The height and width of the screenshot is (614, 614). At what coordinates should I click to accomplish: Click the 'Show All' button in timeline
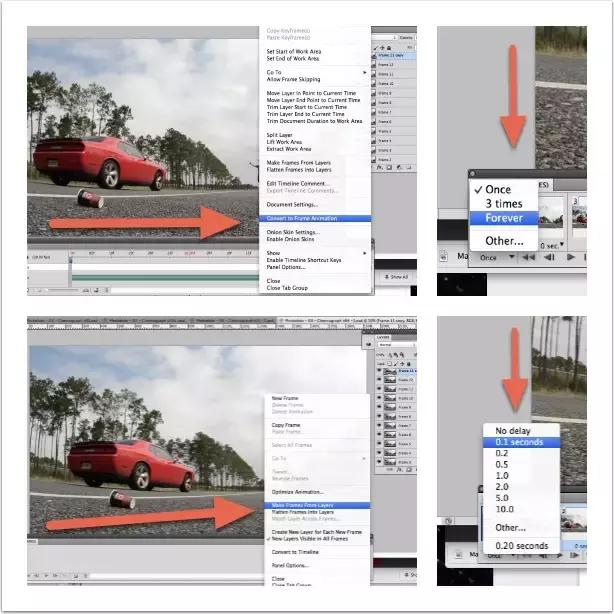pos(398,276)
